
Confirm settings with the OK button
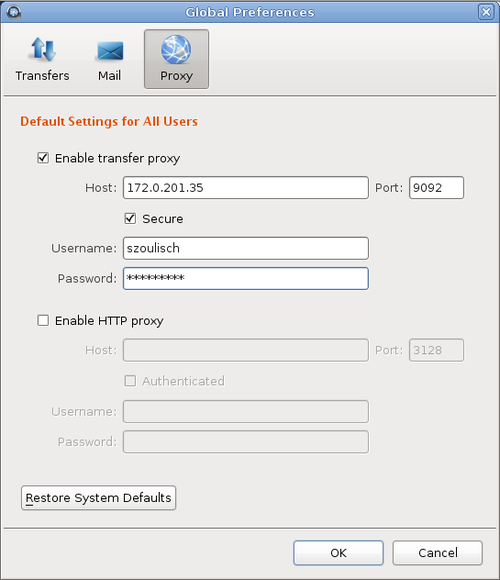[x=338, y=553]
